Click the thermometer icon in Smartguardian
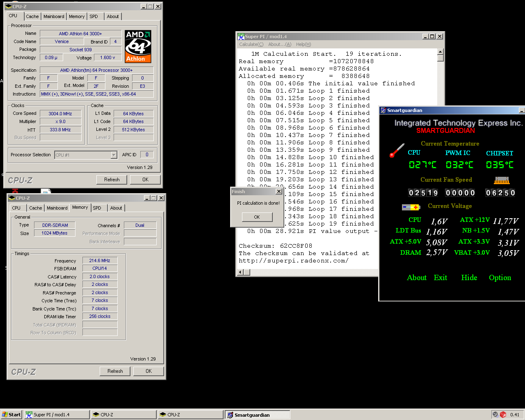The image size is (525, 420). pos(397,151)
